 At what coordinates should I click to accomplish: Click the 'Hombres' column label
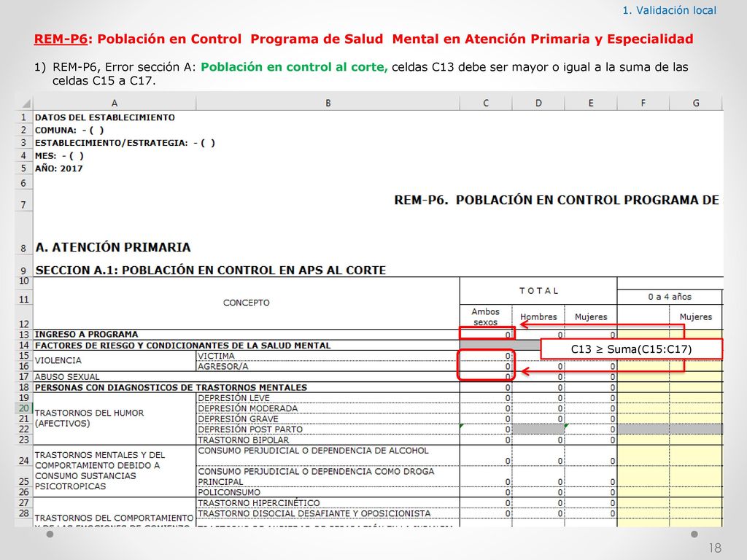[x=538, y=316]
